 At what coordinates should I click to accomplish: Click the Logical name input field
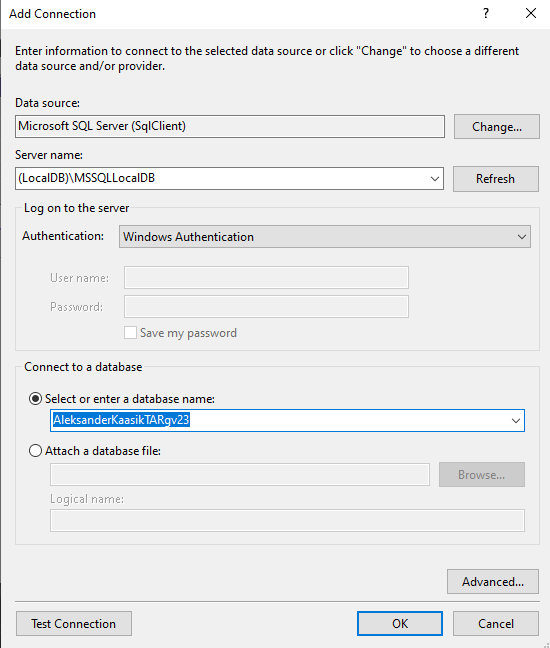point(287,521)
